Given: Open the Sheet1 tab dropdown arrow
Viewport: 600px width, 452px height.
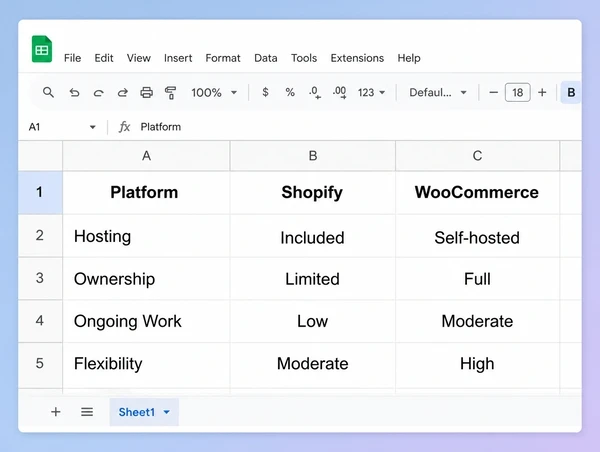Looking at the screenshot, I should pyautogui.click(x=166, y=412).
